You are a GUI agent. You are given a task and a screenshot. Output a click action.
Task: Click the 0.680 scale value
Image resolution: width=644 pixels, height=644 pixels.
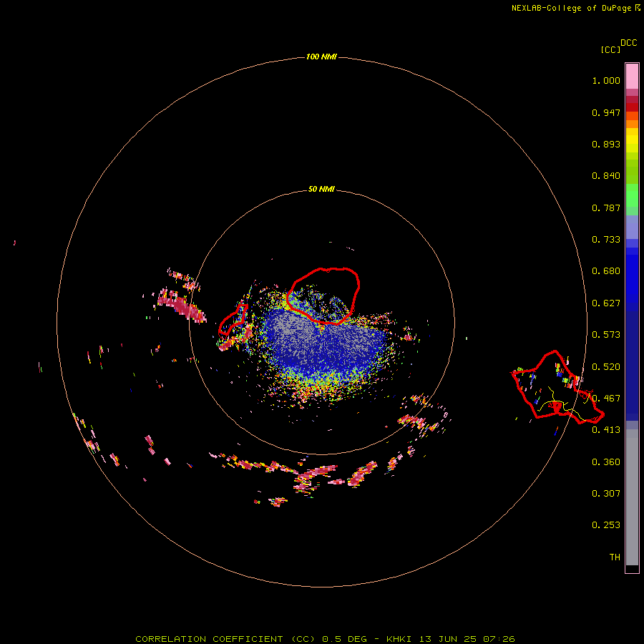(606, 271)
